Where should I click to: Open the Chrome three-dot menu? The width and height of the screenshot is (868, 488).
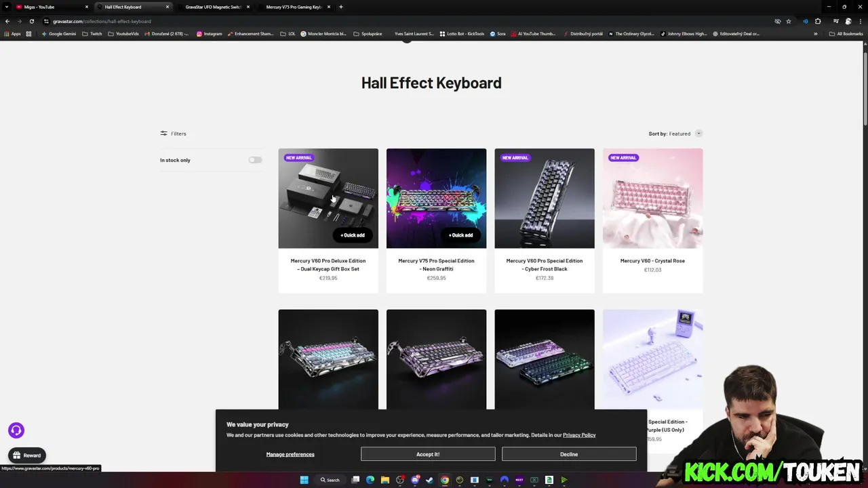coord(861,21)
